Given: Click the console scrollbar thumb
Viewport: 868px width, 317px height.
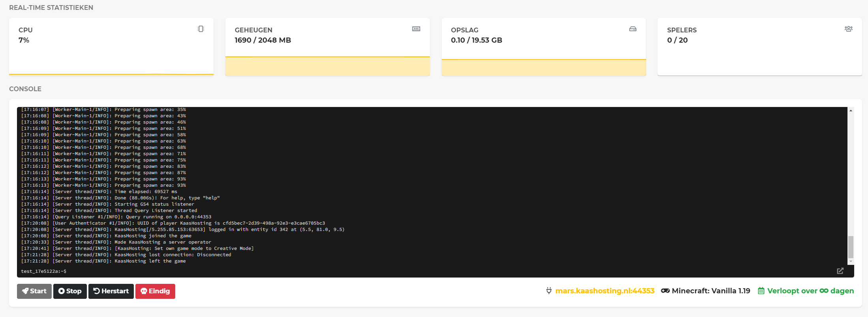Looking at the screenshot, I should click(x=851, y=247).
